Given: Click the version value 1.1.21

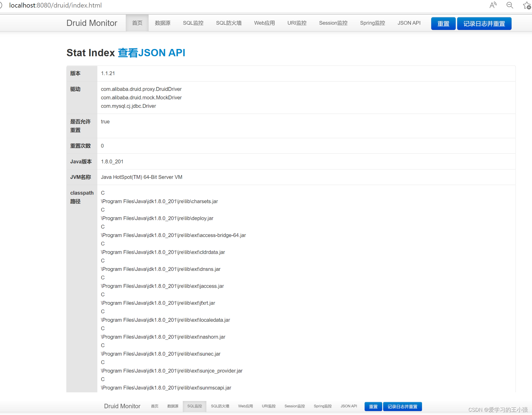Looking at the screenshot, I should coord(108,73).
